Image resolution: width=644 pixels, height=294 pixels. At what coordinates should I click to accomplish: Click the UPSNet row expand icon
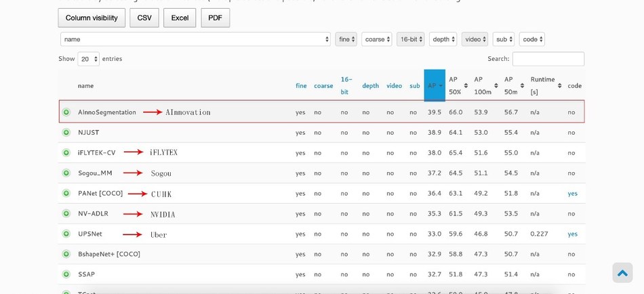point(66,234)
